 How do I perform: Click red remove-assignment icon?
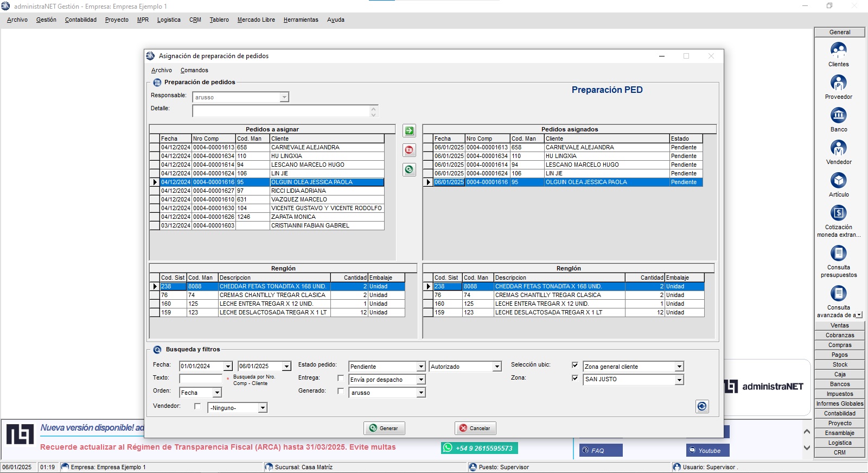pos(409,150)
